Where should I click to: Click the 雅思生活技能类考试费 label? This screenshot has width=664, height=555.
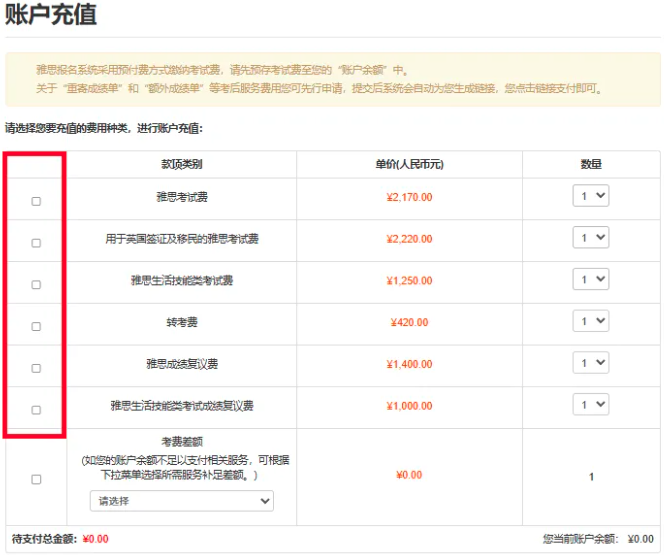tap(182, 280)
